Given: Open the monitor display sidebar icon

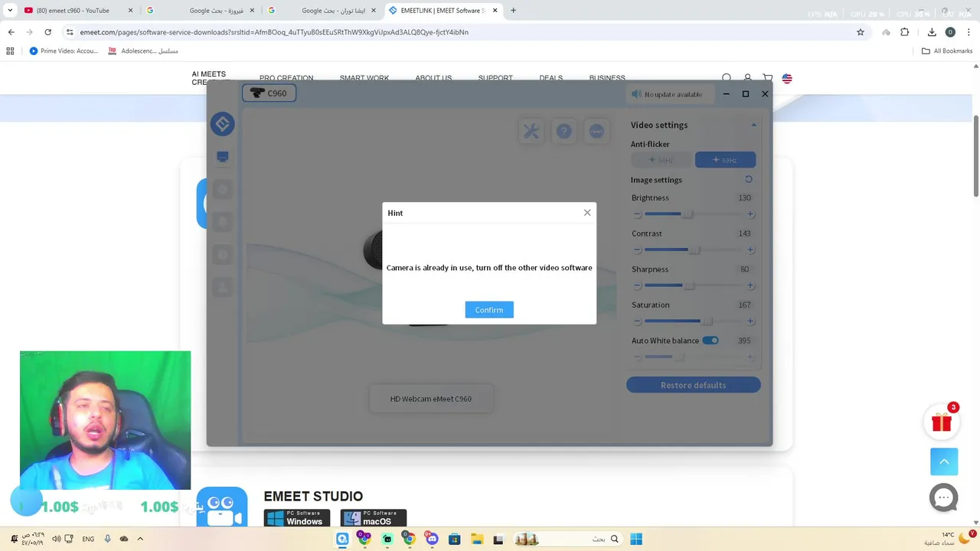Looking at the screenshot, I should click(x=223, y=157).
